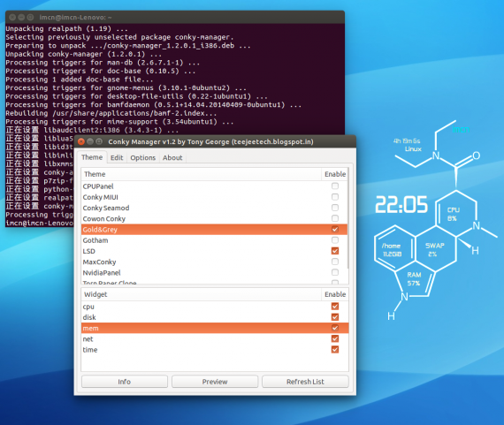Enable the Conky MIUI theme checkbox
The width and height of the screenshot is (504, 425).
335,197
